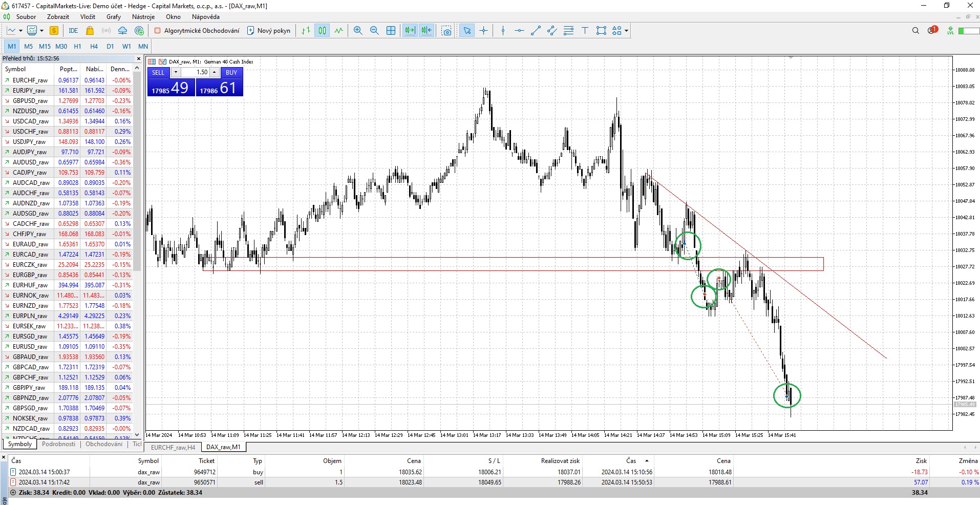The width and height of the screenshot is (980, 505).
Task: Insert a text label with Text tool
Action: coord(585,31)
